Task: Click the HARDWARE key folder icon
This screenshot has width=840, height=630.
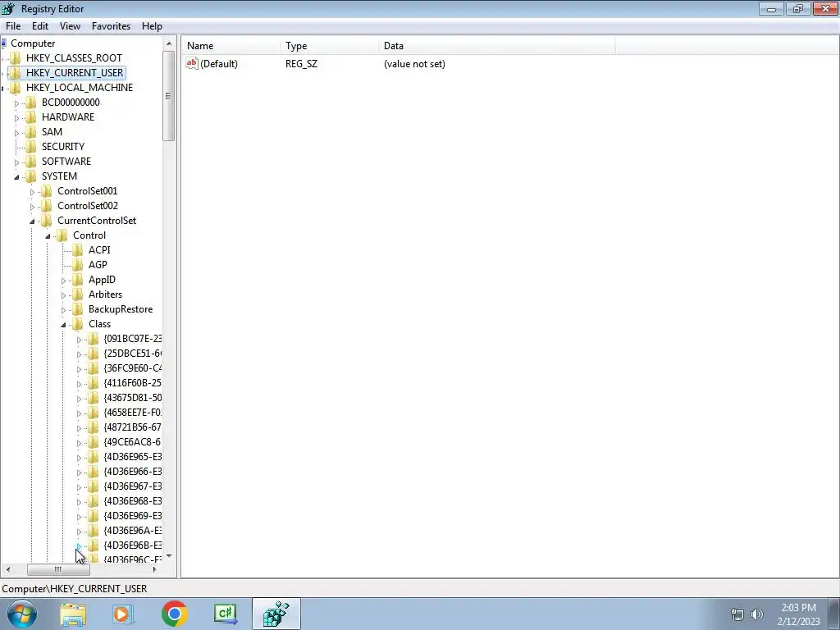Action: click(31, 116)
